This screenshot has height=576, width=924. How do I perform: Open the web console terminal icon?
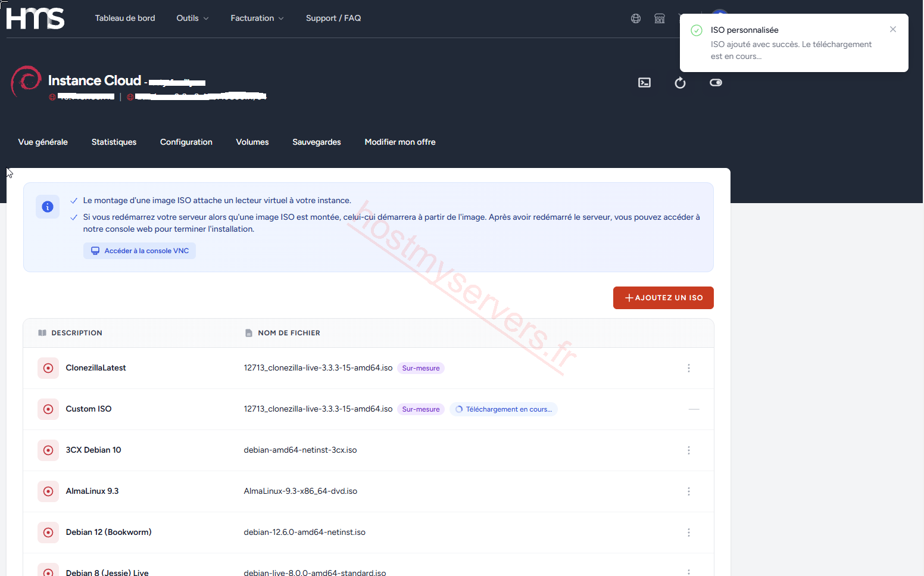644,83
